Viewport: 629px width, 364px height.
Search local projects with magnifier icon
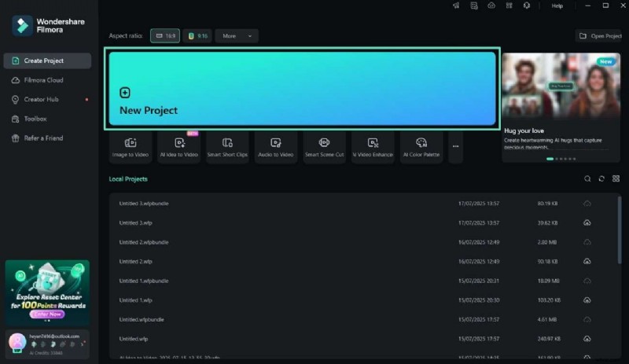(x=587, y=179)
